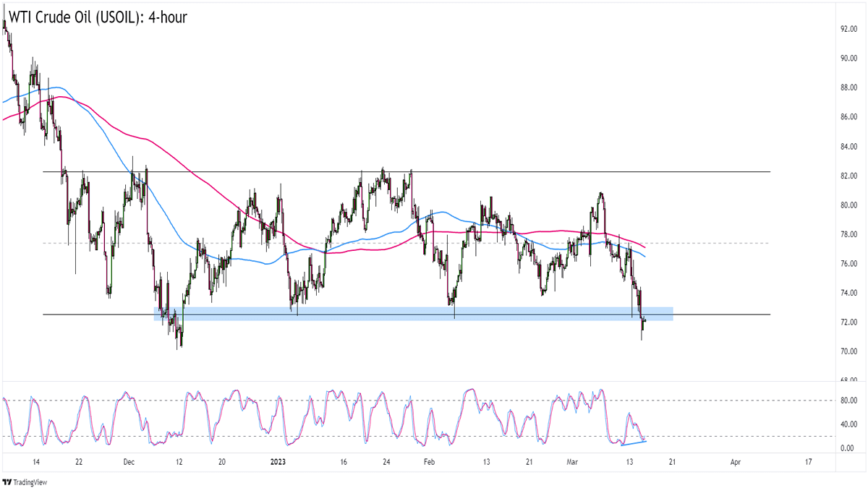The height and width of the screenshot is (488, 868).
Task: Click the Feb label on time axis
Action: point(428,462)
